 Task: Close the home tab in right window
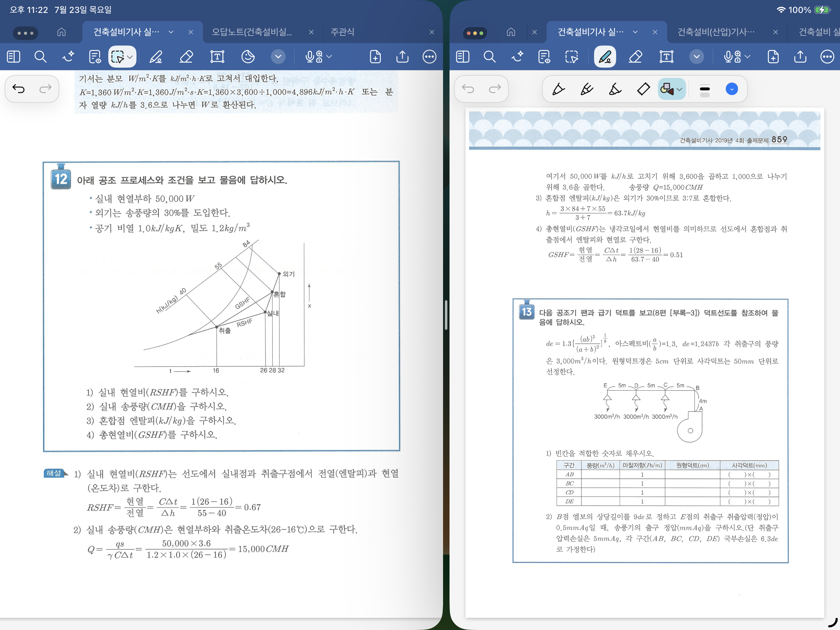(535, 32)
